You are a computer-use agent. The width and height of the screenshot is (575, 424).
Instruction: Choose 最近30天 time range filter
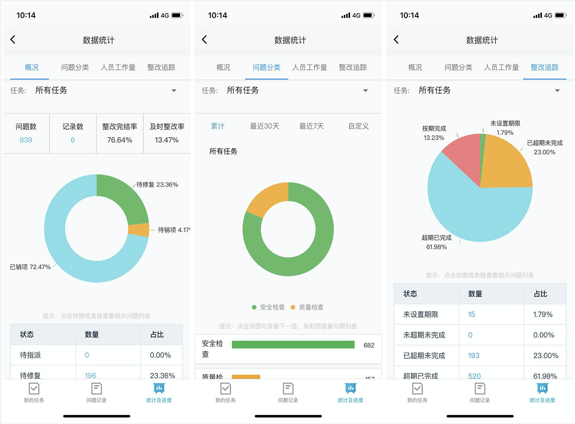pyautogui.click(x=264, y=126)
